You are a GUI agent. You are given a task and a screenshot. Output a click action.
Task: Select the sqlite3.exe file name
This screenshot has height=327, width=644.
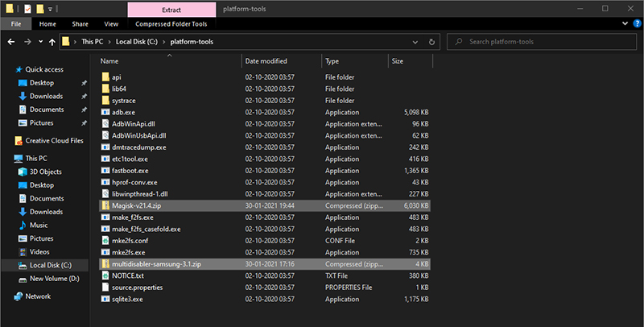[127, 299]
